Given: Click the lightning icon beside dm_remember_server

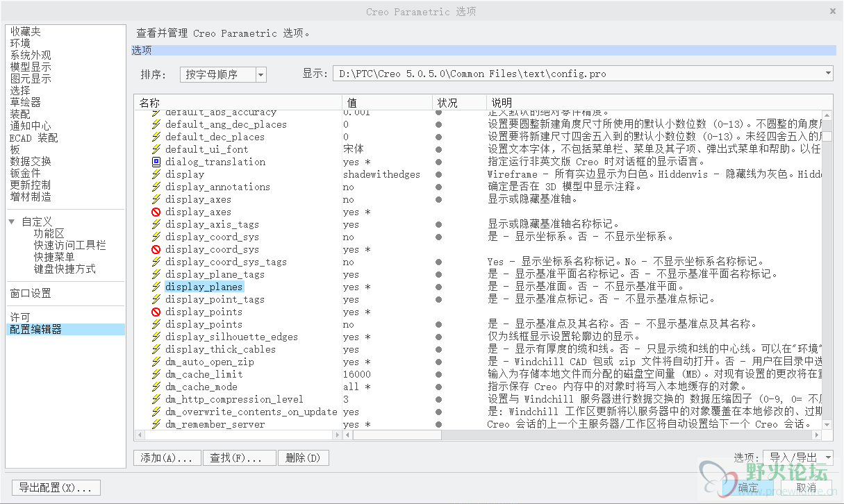Looking at the screenshot, I should tap(156, 424).
